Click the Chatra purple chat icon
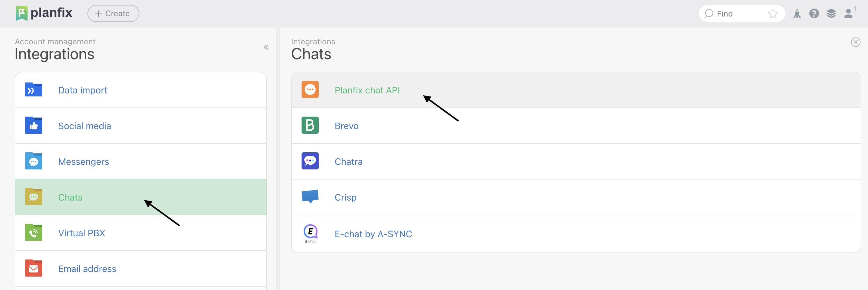 point(310,161)
